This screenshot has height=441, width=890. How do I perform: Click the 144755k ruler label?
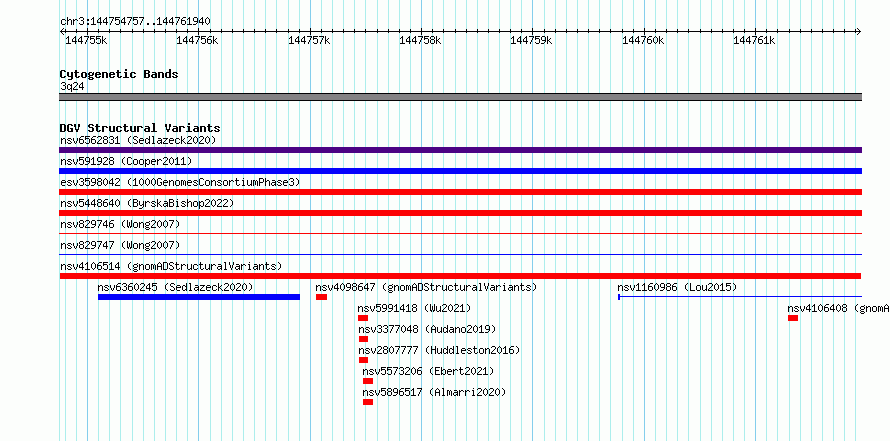point(85,40)
